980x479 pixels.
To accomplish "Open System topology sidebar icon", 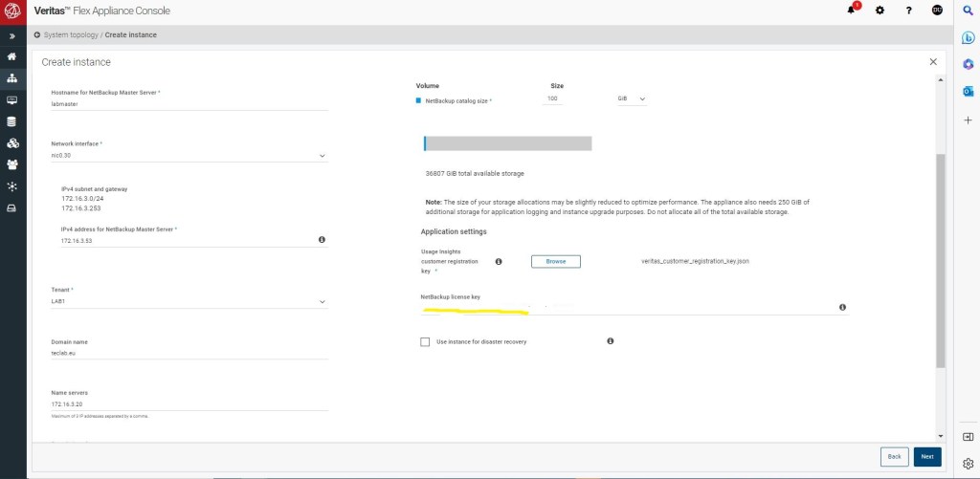I will pos(11,78).
